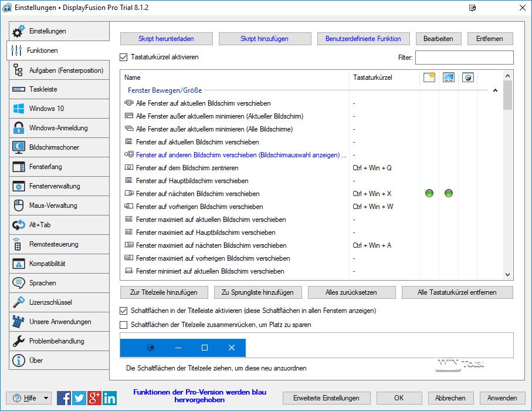Click the minimize icon in the blue preview title bar
This screenshot has height=411, width=532.
(178, 348)
